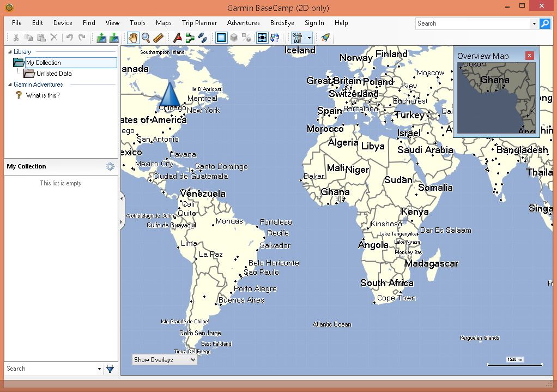This screenshot has height=392, width=557.
Task: Click the split 2D/3D view icon
Action: [246, 37]
